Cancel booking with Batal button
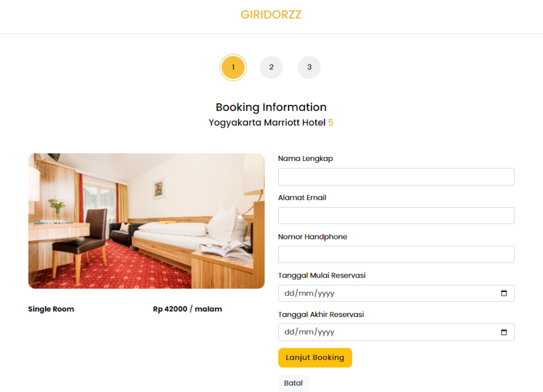The height and width of the screenshot is (392, 543). click(293, 383)
